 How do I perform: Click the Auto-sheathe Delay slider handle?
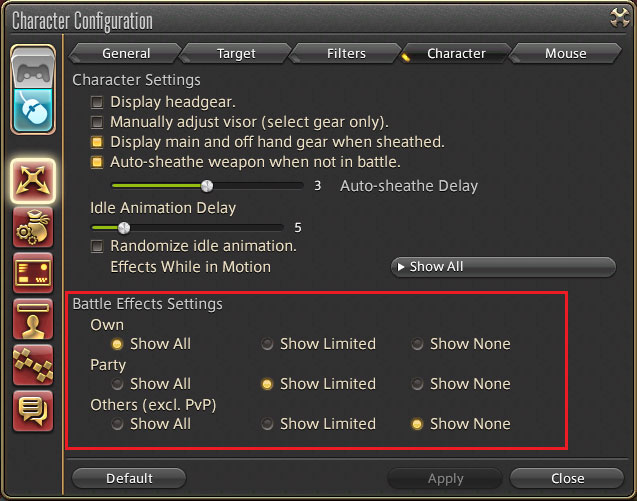[207, 186]
